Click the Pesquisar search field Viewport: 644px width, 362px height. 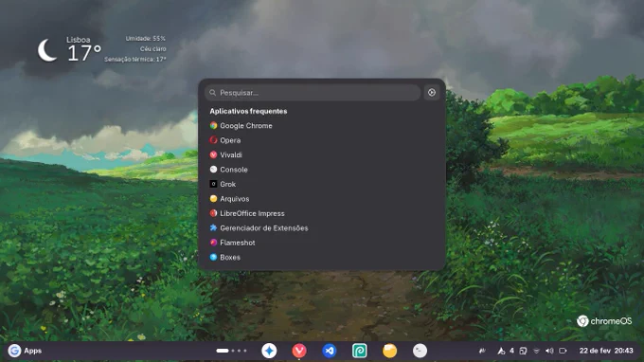coord(313,93)
